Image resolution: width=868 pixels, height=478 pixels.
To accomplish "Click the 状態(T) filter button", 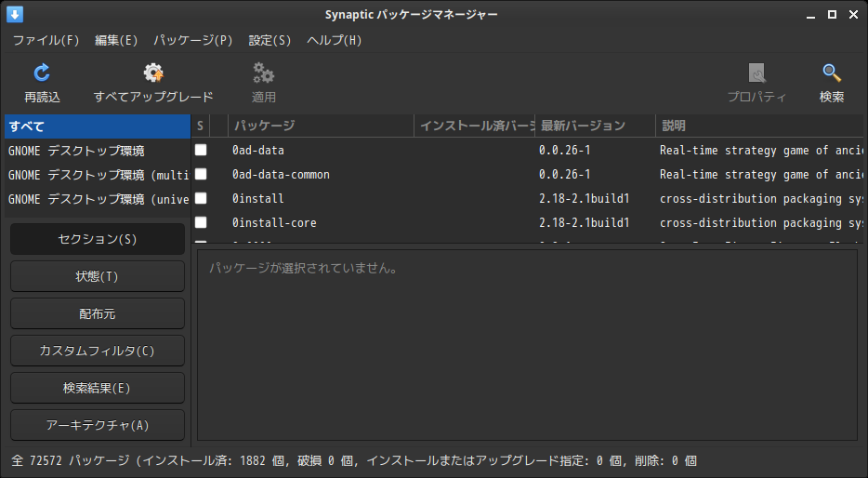I will (x=98, y=276).
